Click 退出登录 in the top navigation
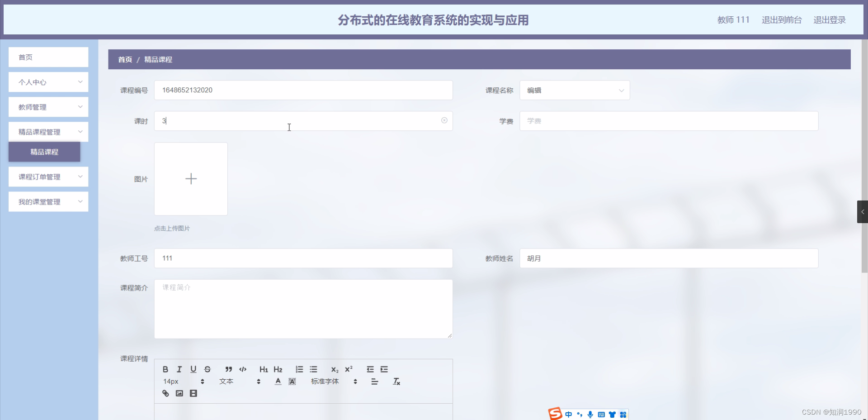868x420 pixels. pos(829,19)
